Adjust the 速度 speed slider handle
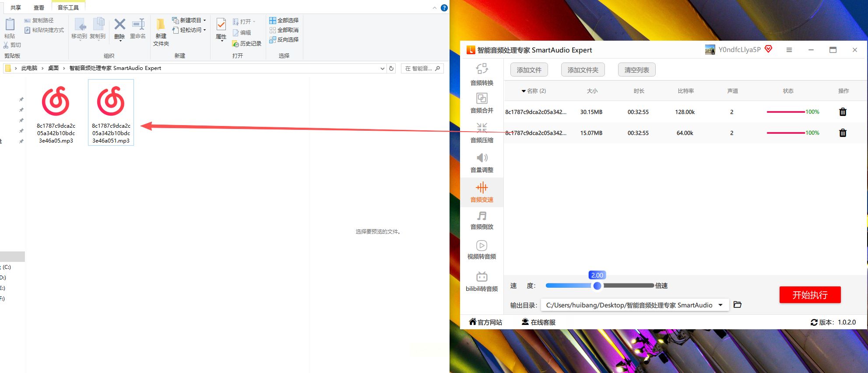The width and height of the screenshot is (868, 373). pos(597,286)
